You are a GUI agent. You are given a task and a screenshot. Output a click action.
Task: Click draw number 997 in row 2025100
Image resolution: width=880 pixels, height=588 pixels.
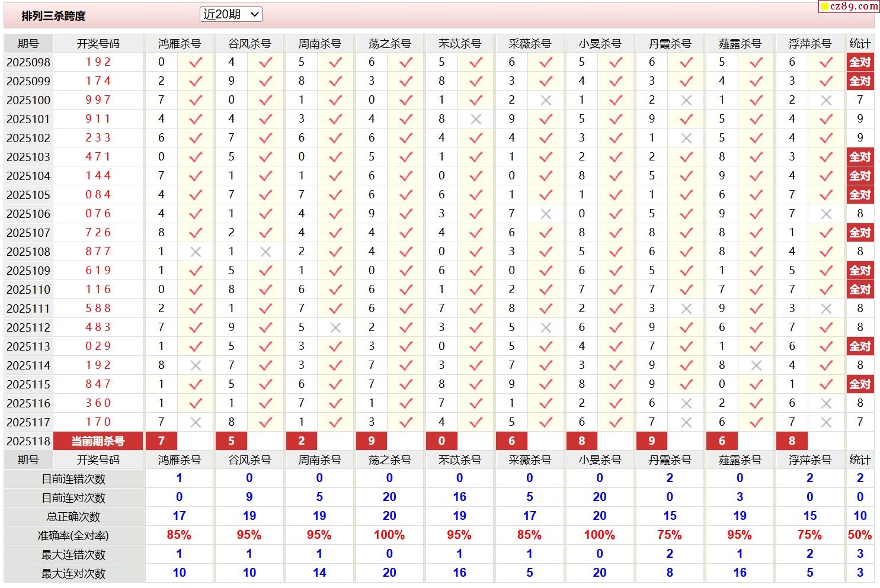pyautogui.click(x=98, y=100)
